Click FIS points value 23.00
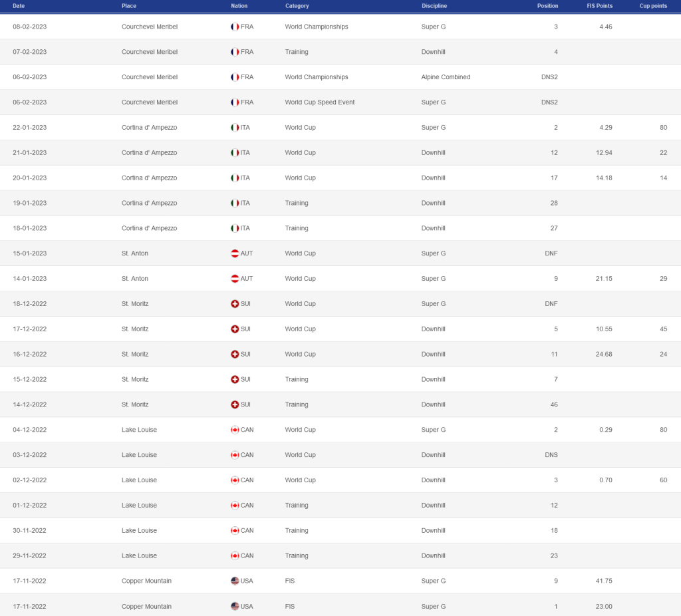Image resolution: width=681 pixels, height=616 pixels. (604, 606)
